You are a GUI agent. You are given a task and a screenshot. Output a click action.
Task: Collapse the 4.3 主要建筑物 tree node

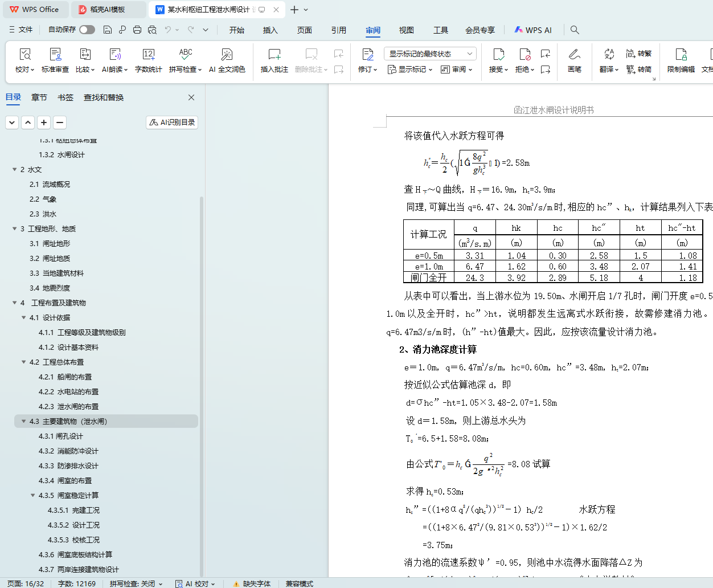point(24,422)
